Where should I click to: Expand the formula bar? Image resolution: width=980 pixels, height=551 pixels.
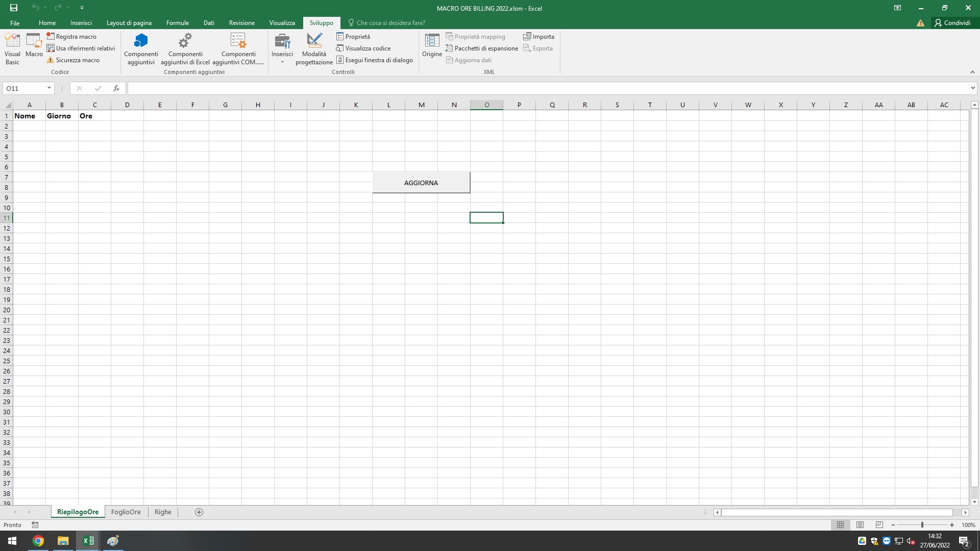click(x=973, y=88)
